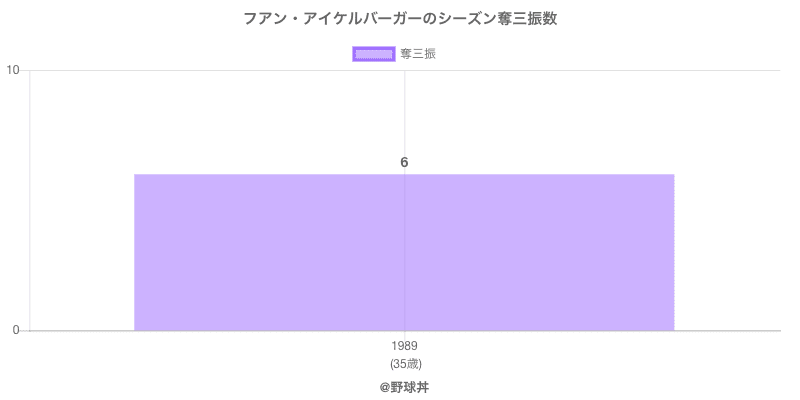The width and height of the screenshot is (800, 400).
Task: Click the y-axis label 0
Action: [x=16, y=331]
